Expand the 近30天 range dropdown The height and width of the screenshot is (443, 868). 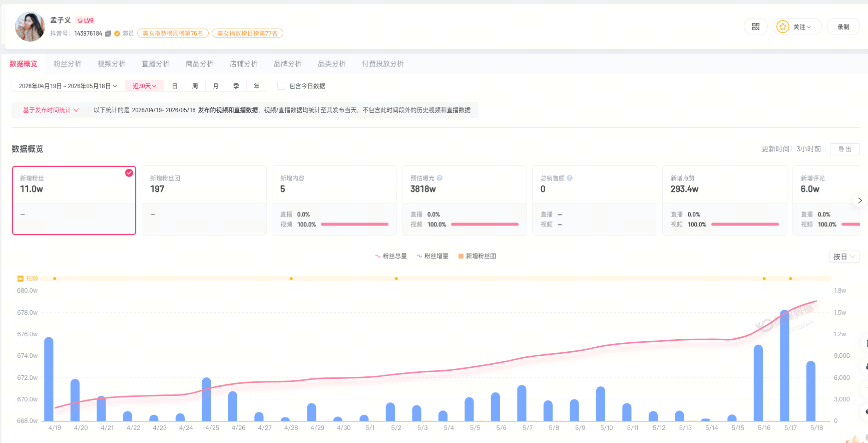(x=145, y=86)
